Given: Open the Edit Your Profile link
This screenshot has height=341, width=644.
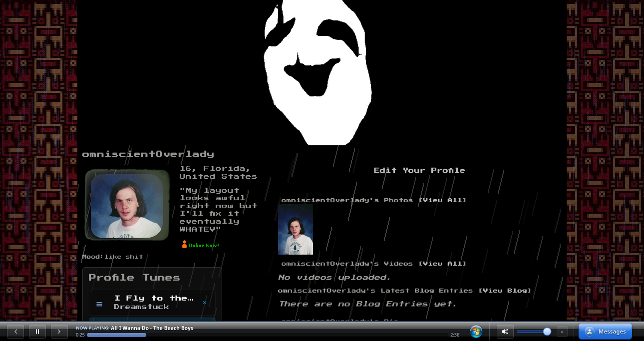Looking at the screenshot, I should [x=419, y=170].
